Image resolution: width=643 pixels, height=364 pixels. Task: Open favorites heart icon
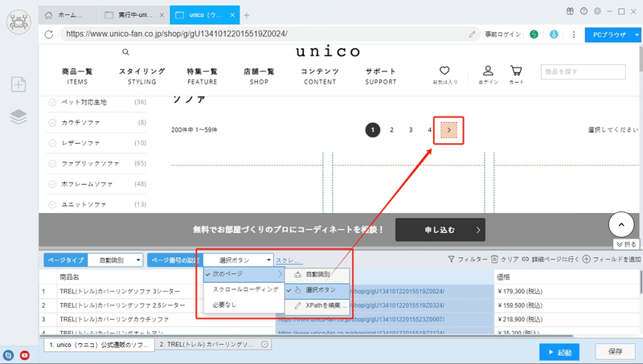coord(444,71)
